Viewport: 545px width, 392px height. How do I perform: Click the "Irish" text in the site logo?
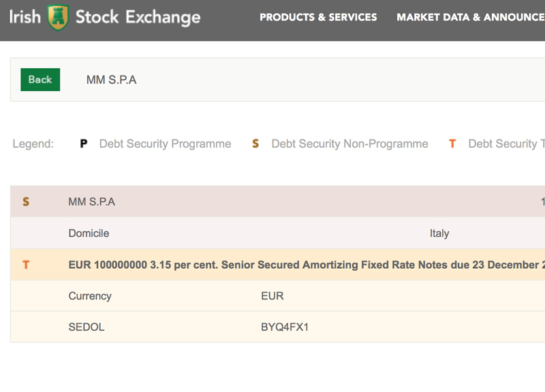pos(25,17)
